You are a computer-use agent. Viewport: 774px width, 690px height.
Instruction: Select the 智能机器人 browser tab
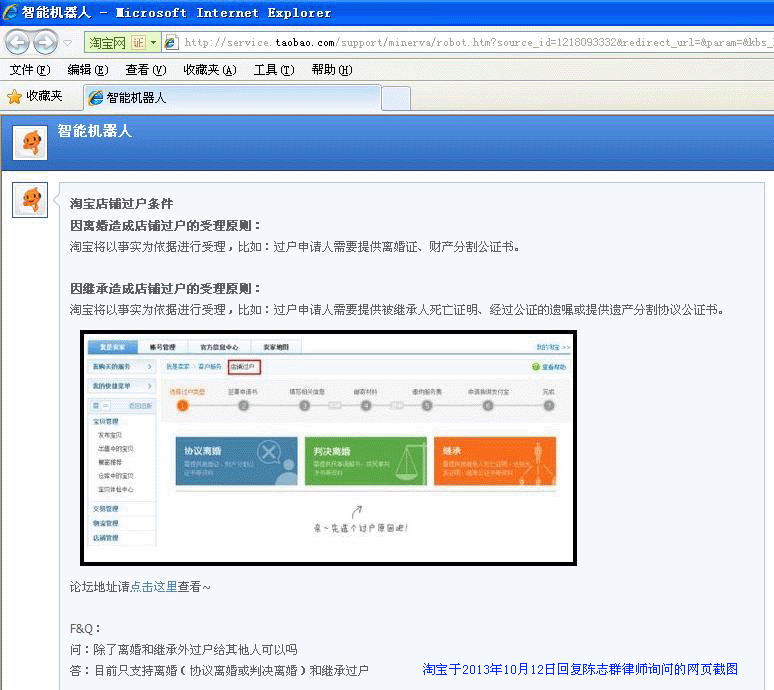pyautogui.click(x=232, y=98)
